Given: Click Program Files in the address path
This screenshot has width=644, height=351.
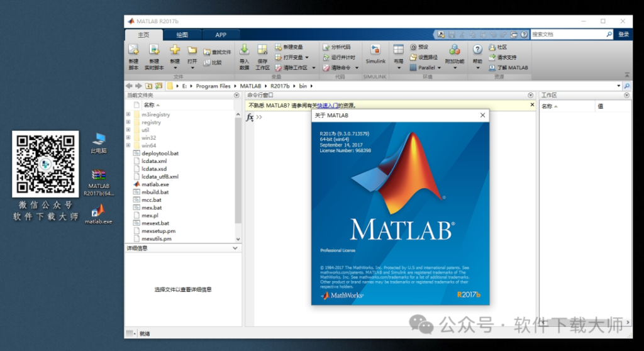Looking at the screenshot, I should [213, 86].
